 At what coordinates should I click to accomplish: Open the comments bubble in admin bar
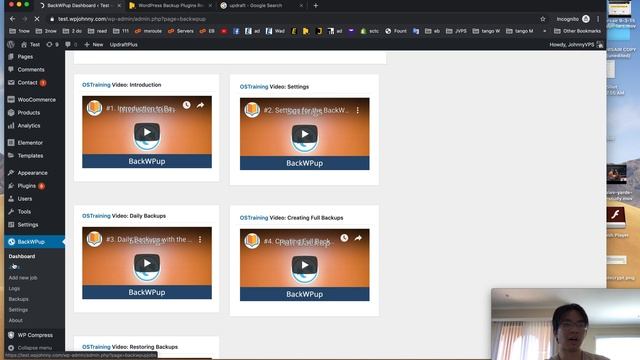coord(71,44)
